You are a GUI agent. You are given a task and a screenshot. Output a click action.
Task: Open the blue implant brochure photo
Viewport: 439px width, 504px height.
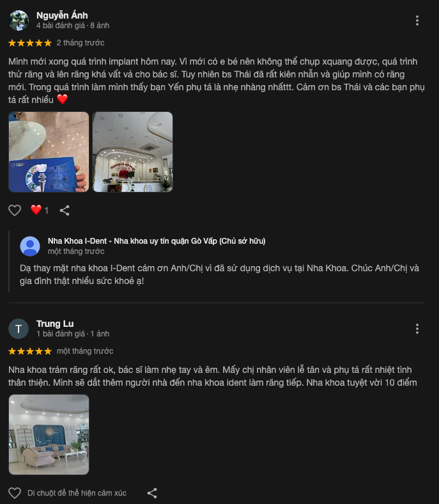[x=49, y=152]
